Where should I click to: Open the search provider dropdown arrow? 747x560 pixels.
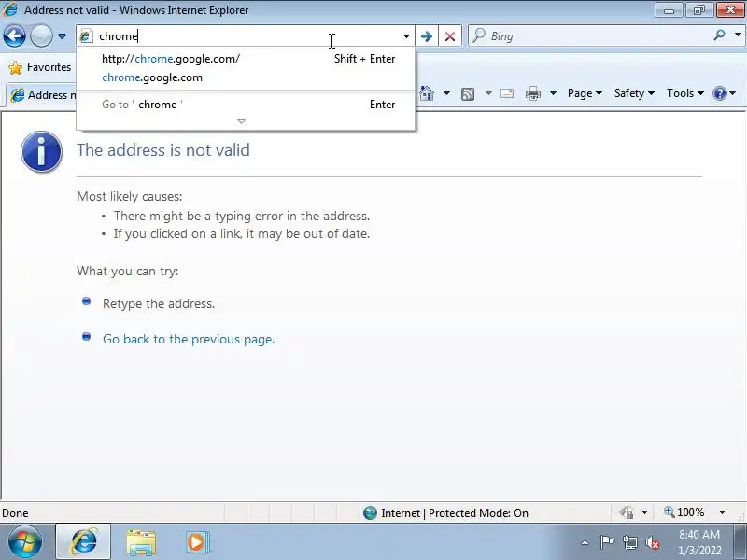click(738, 35)
